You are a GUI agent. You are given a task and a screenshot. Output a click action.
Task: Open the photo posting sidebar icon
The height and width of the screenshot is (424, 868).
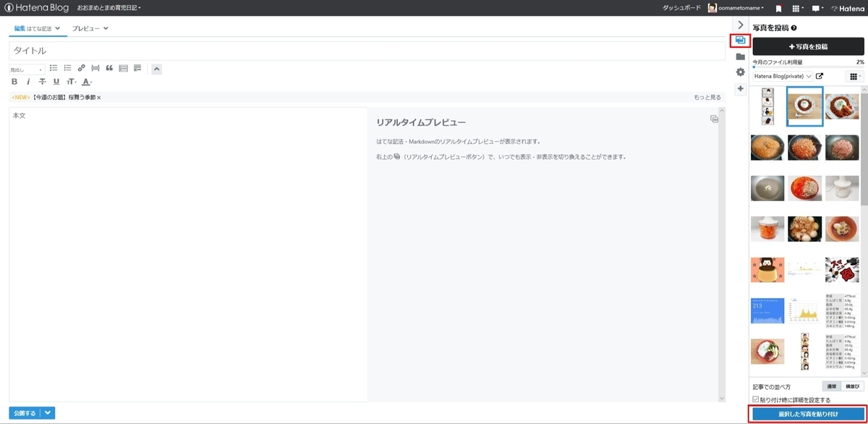point(740,41)
